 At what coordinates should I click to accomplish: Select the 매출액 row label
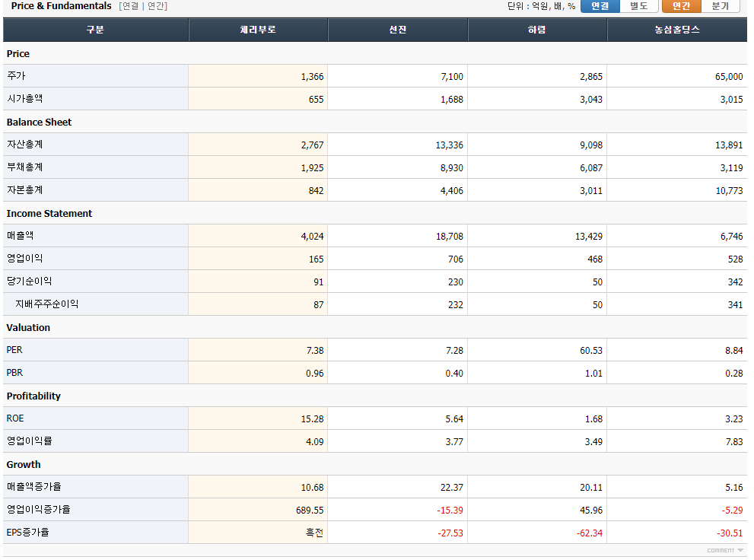pos(21,236)
